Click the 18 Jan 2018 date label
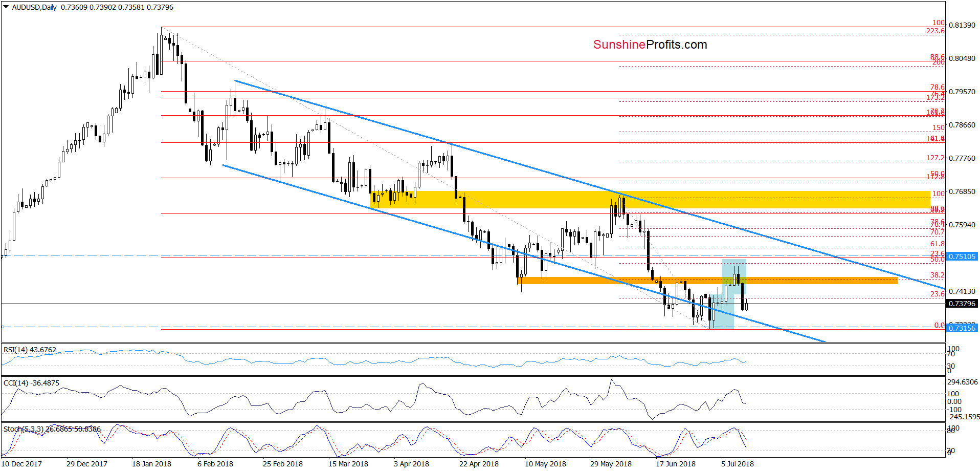 pyautogui.click(x=151, y=464)
